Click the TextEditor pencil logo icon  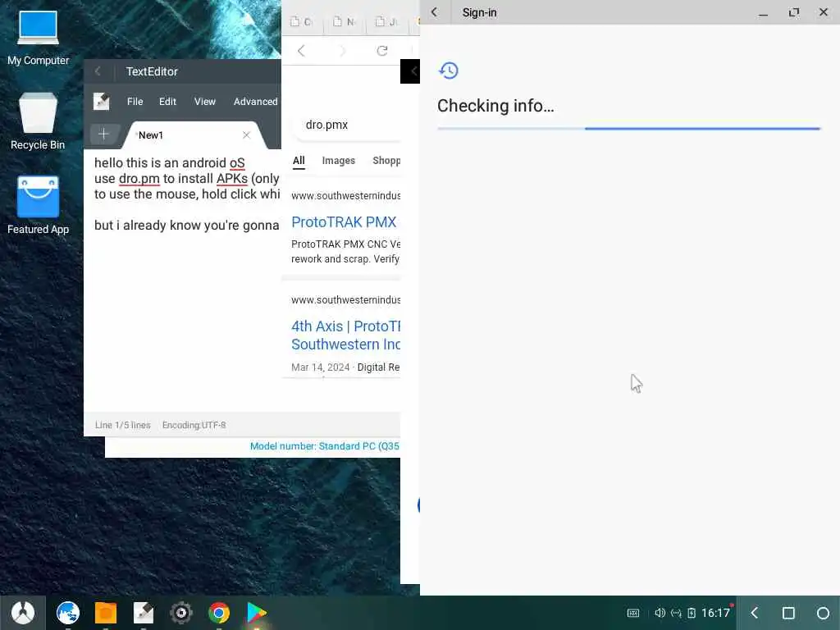coord(101,101)
